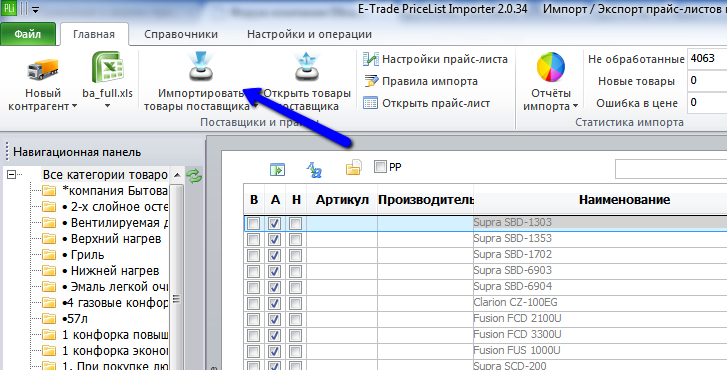Viewport: 727px width, 370px height.
Task: Click the green refresh icon in navigation panel
Action: [x=194, y=176]
